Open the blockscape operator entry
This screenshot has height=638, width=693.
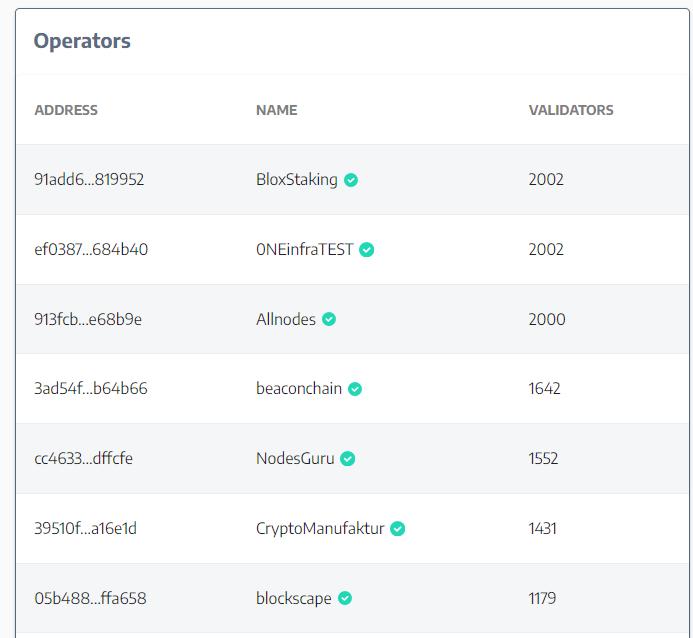pos(293,599)
